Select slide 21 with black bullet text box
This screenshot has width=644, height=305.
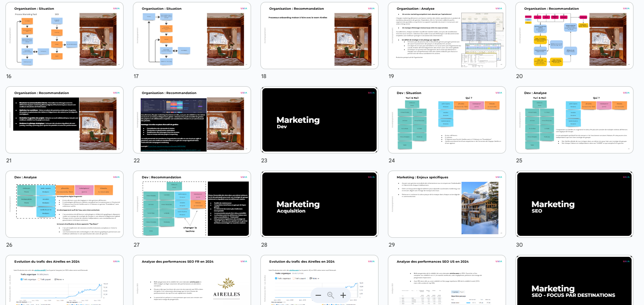65,120
